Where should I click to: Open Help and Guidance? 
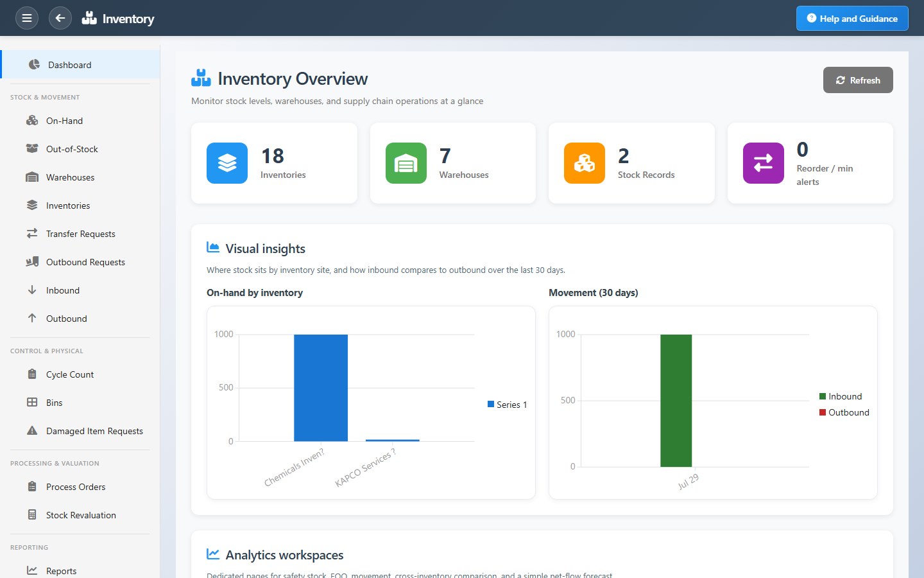(852, 18)
